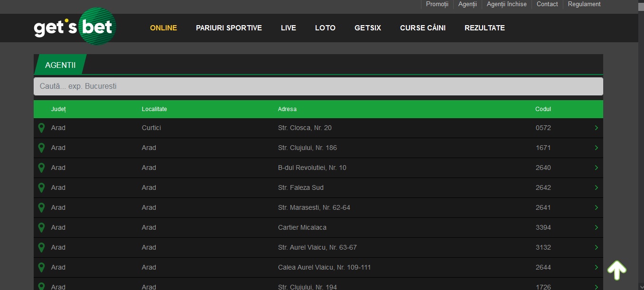This screenshot has height=290, width=644.
Task: Select Curtici locality cell
Action: [151, 128]
